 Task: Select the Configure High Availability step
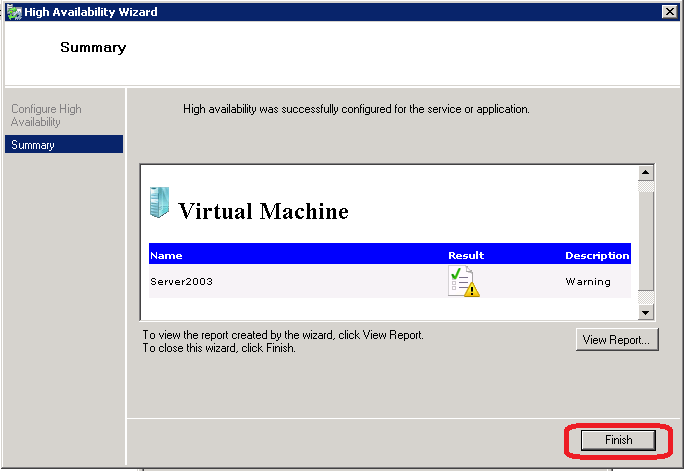tap(46, 115)
